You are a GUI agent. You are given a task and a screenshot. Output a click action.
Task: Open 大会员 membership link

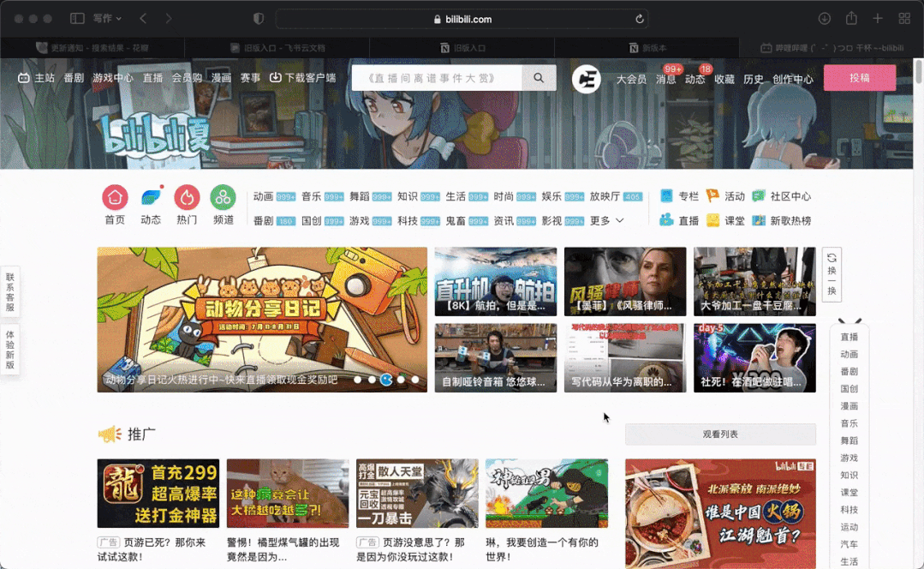631,79
